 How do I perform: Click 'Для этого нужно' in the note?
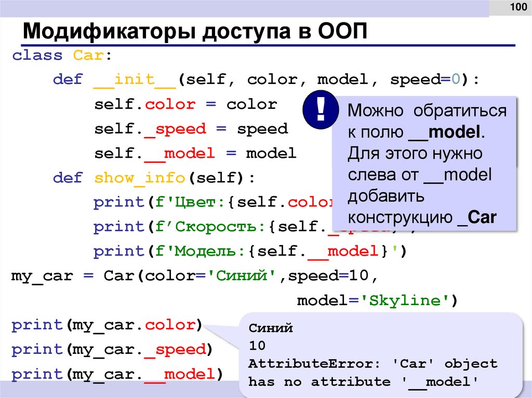click(415, 154)
